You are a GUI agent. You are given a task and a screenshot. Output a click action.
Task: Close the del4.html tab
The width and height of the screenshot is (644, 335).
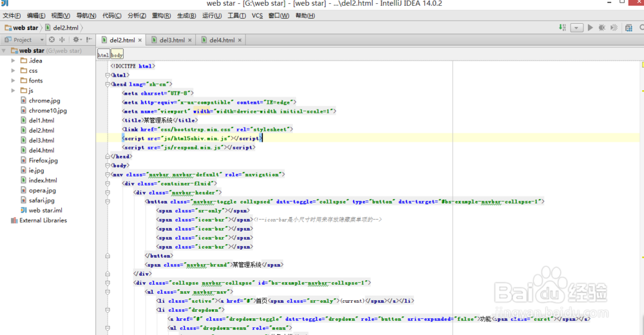(x=240, y=41)
